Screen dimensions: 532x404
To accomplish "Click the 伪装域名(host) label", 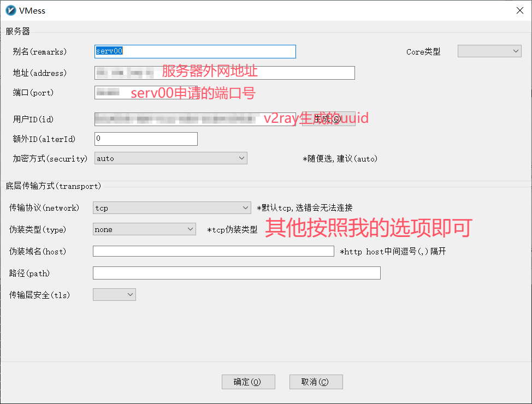I will tap(38, 251).
